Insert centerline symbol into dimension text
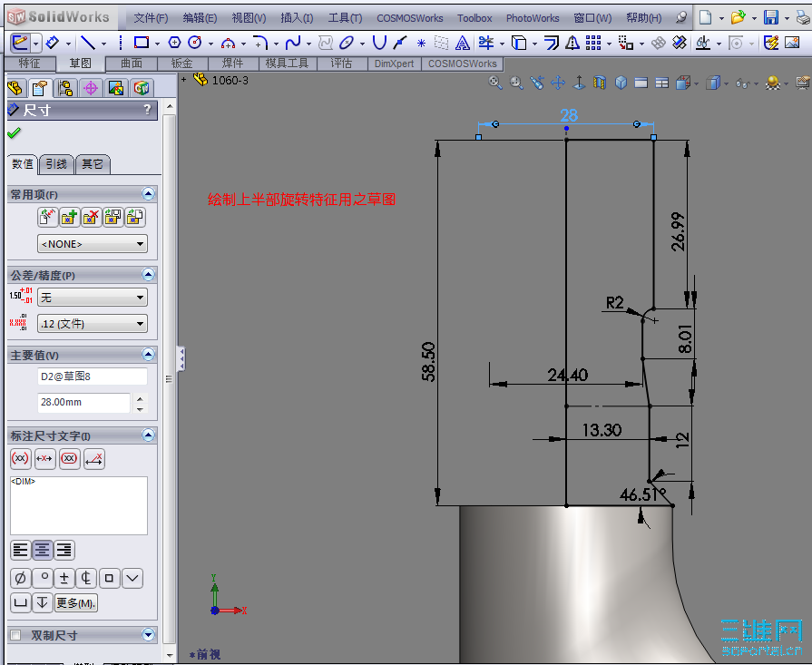This screenshot has width=812, height=665. pos(86,578)
